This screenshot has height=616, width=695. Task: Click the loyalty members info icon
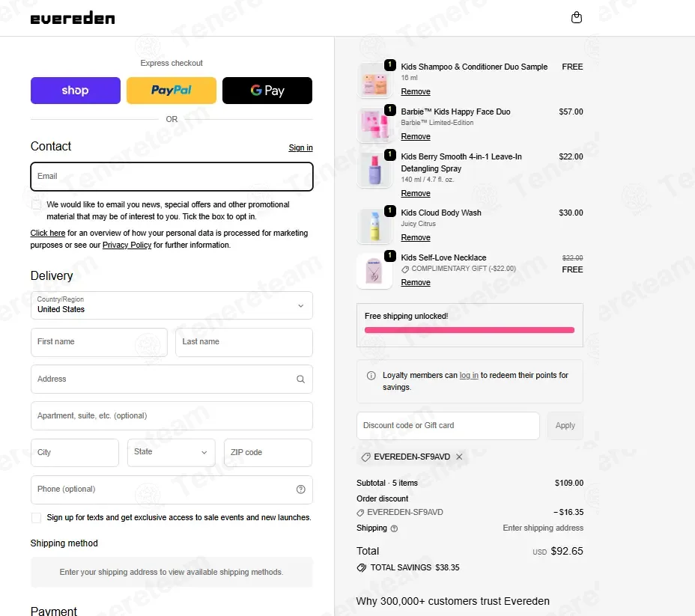(371, 376)
